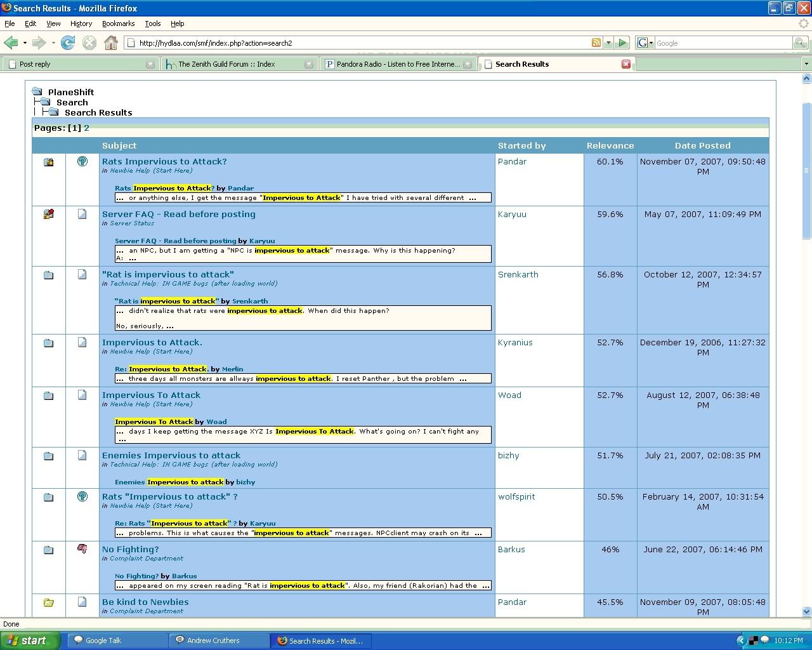Click the green Go arrow button
This screenshot has width=812, height=650.
(x=622, y=43)
